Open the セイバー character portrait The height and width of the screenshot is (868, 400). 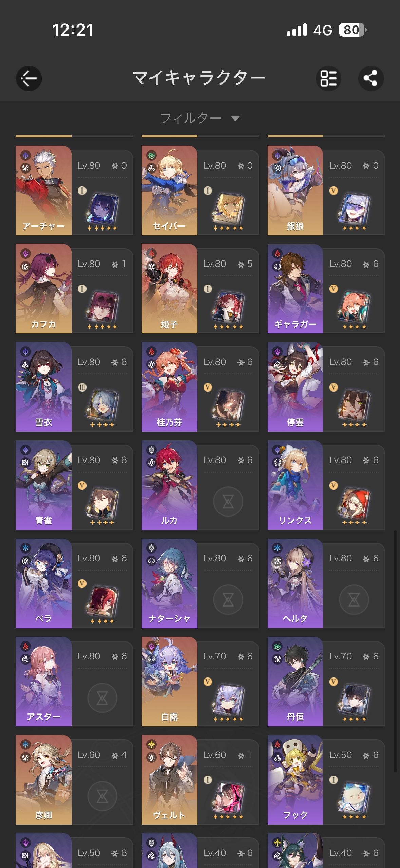pyautogui.click(x=169, y=191)
